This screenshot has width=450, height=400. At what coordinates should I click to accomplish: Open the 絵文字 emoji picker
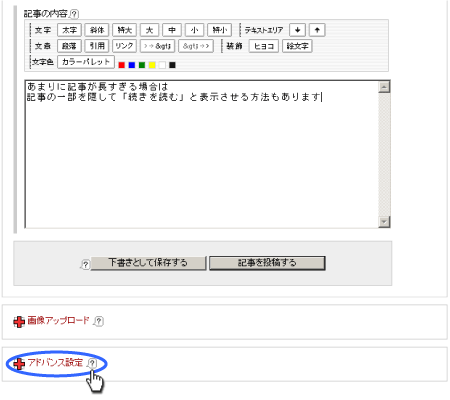tap(297, 46)
